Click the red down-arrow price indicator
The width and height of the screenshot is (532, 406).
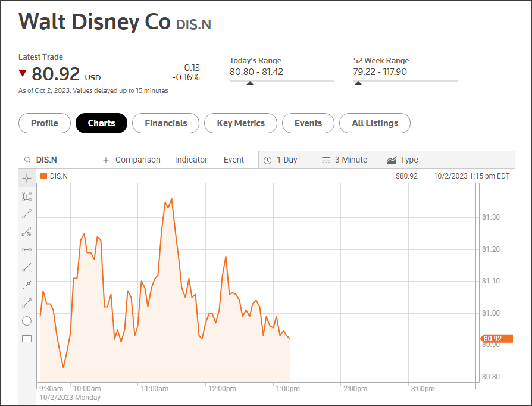[x=23, y=73]
